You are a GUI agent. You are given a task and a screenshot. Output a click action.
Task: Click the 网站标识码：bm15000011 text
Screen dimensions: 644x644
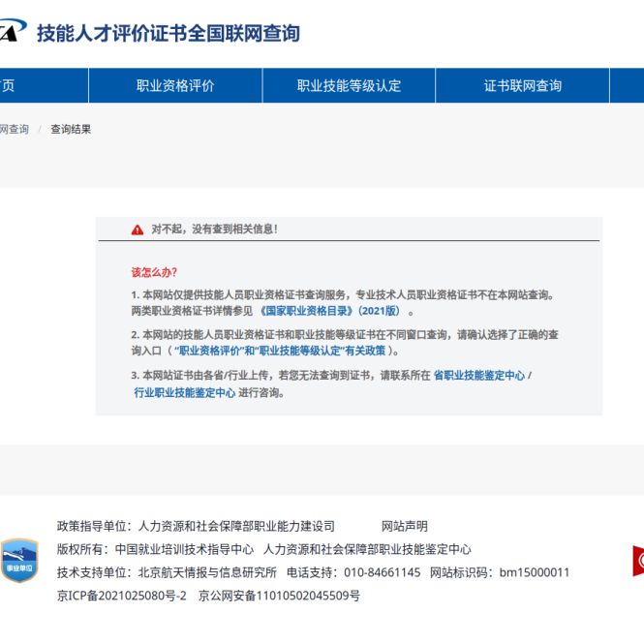pos(500,572)
